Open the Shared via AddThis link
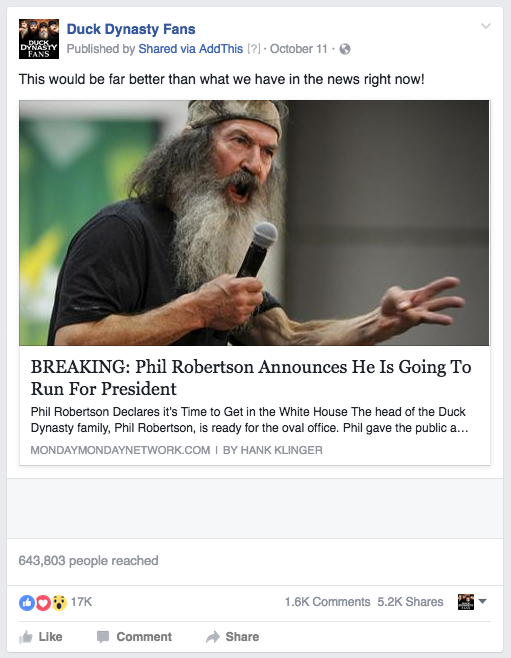The image size is (511, 658). [x=190, y=49]
